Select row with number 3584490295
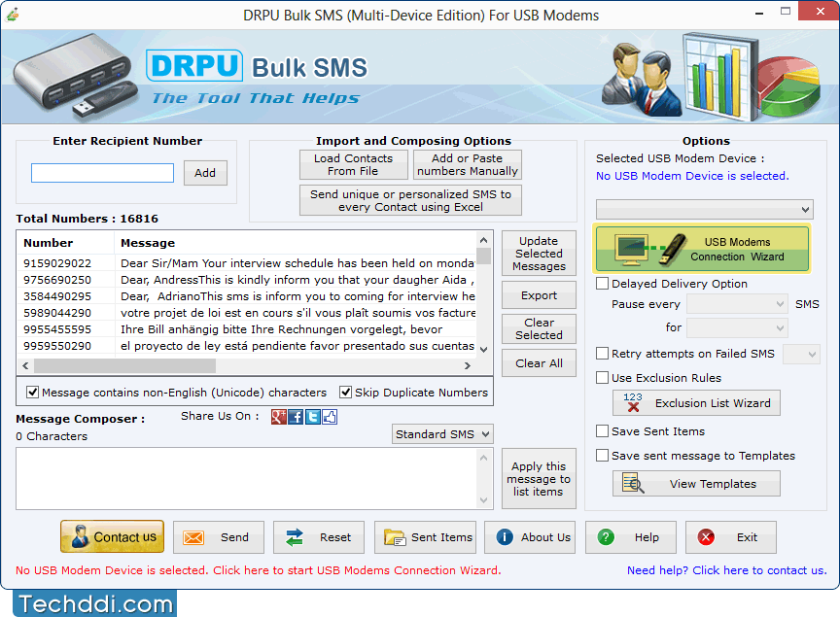This screenshot has width=840, height=617. pos(247,296)
